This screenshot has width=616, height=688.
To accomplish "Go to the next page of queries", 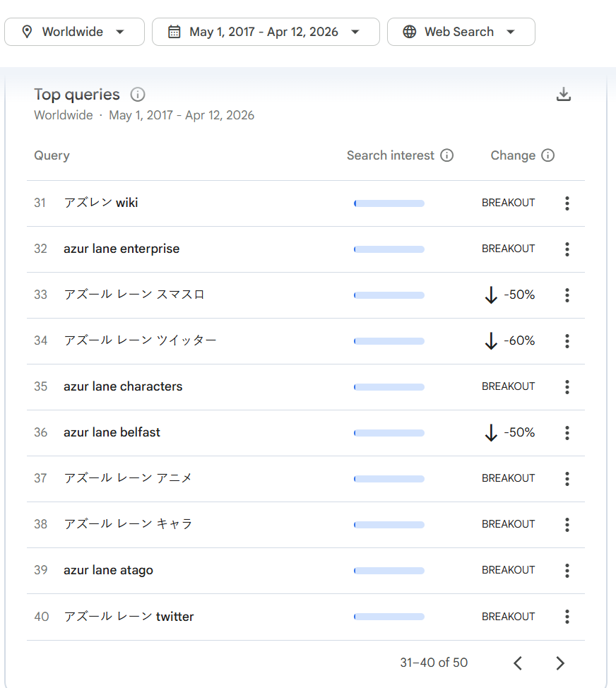I will point(560,663).
